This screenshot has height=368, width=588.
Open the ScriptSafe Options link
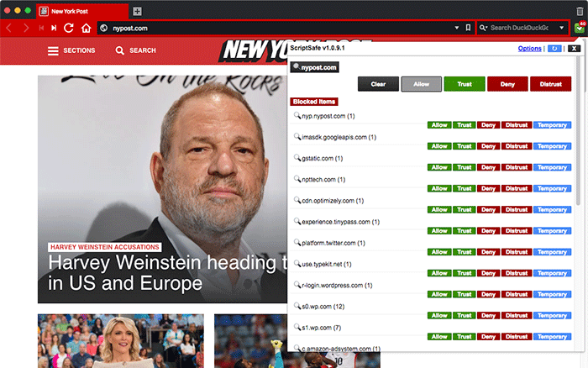tap(529, 49)
